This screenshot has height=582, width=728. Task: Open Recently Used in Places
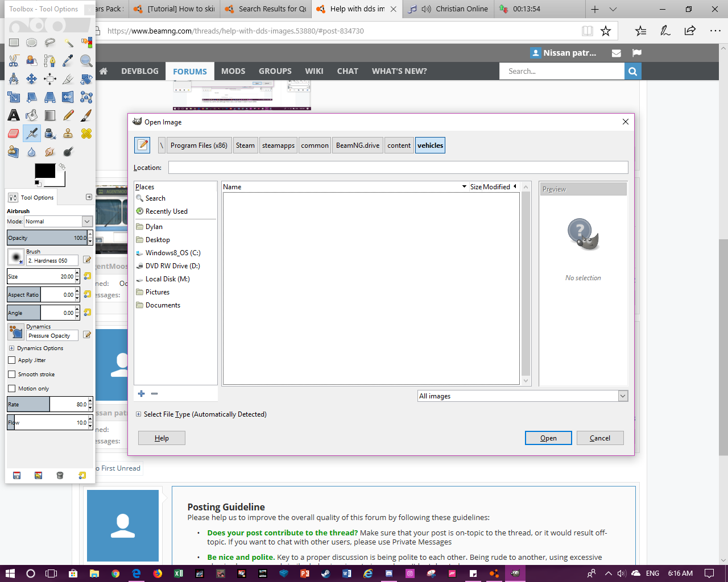tap(166, 211)
